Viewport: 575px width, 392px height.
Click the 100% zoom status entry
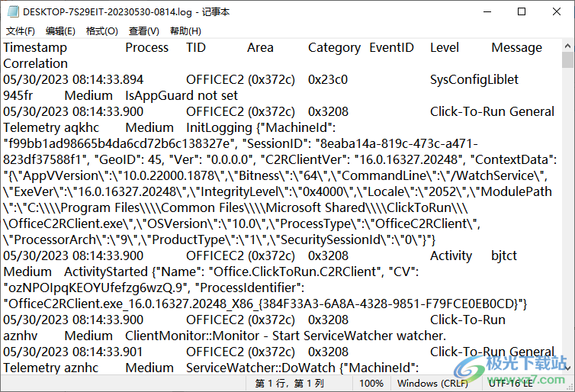point(371,384)
